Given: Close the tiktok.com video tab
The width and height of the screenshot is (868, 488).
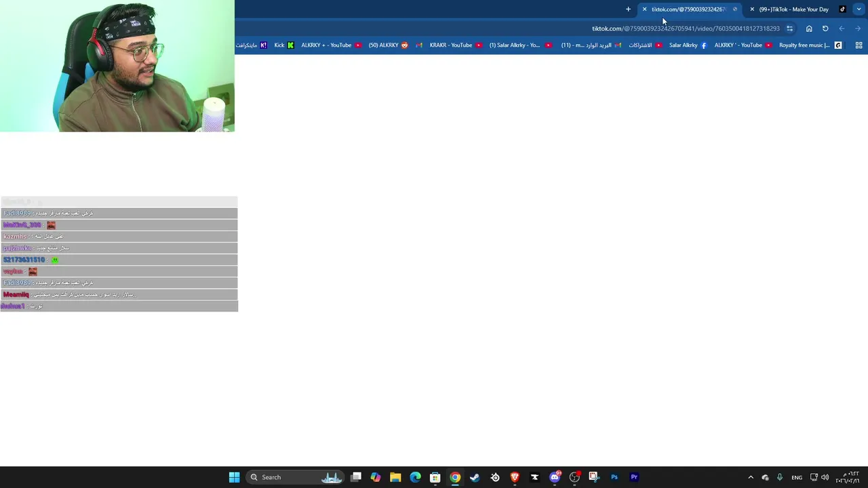Looking at the screenshot, I should tap(644, 9).
